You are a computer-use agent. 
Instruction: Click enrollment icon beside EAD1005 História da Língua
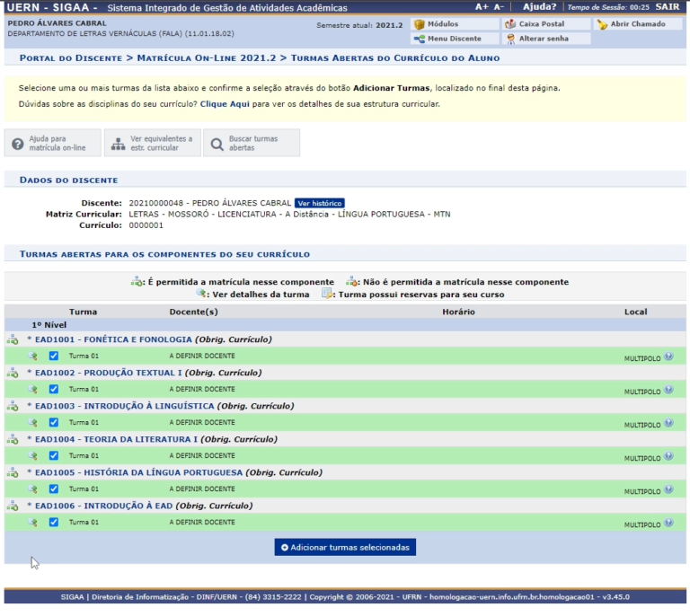click(x=13, y=473)
